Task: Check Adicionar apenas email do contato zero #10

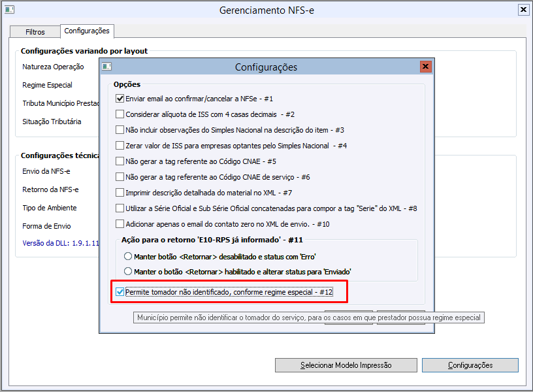Action: [120, 223]
